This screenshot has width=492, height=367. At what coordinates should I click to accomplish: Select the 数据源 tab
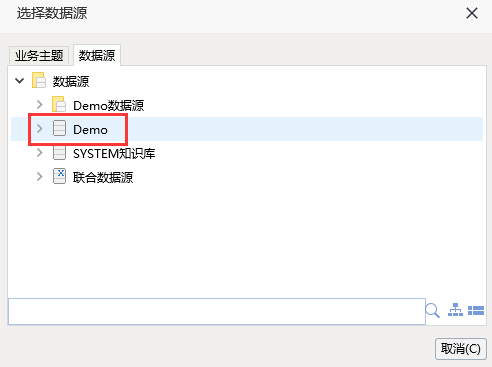(x=97, y=55)
